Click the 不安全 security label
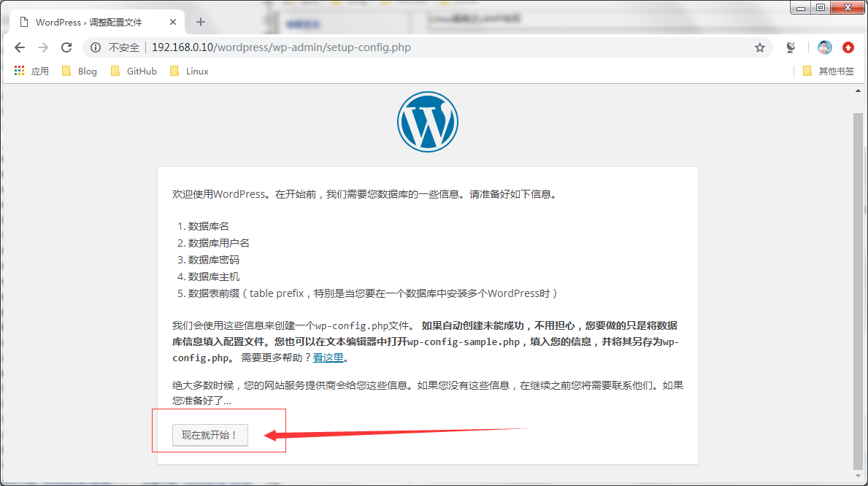 pyautogui.click(x=124, y=47)
